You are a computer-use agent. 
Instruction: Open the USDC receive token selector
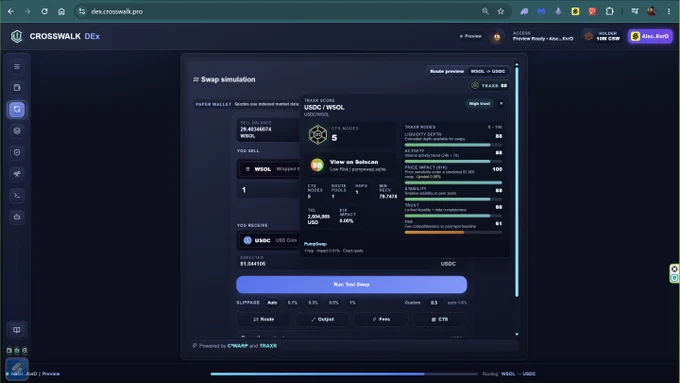269,240
